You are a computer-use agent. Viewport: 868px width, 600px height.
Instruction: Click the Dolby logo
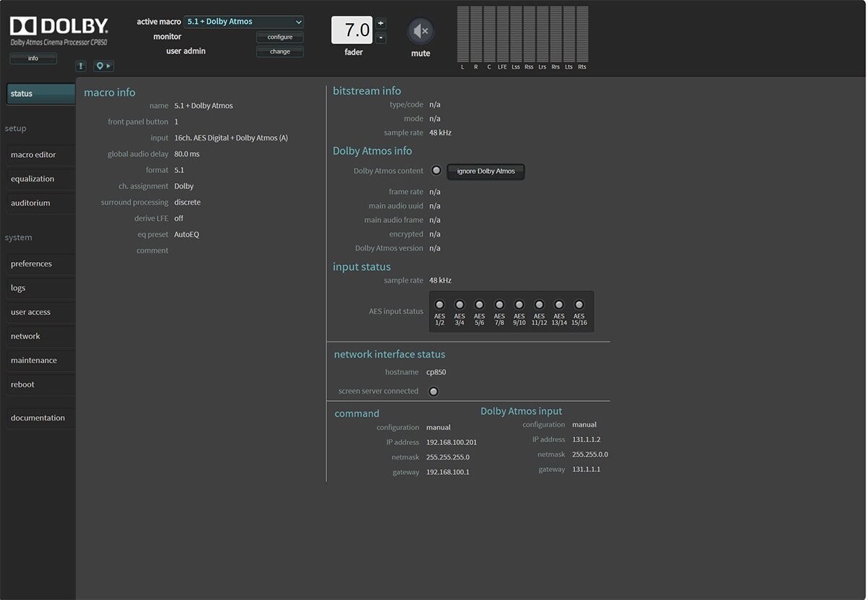[x=59, y=26]
